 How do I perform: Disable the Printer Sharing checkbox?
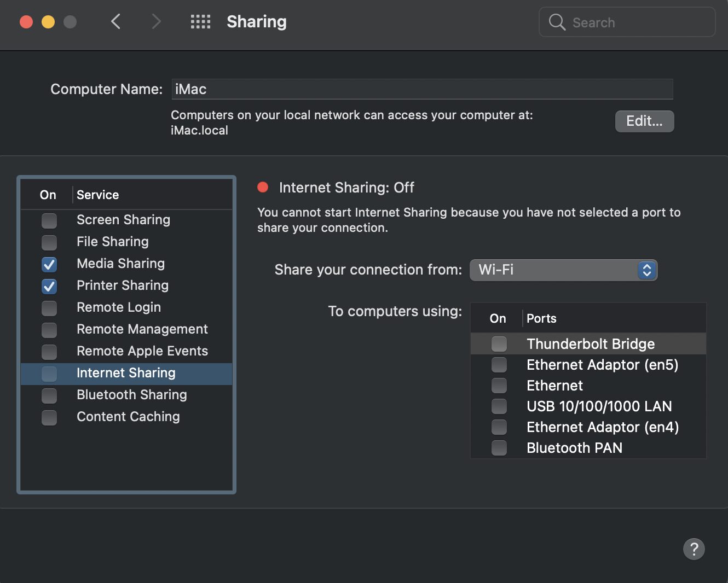point(49,286)
